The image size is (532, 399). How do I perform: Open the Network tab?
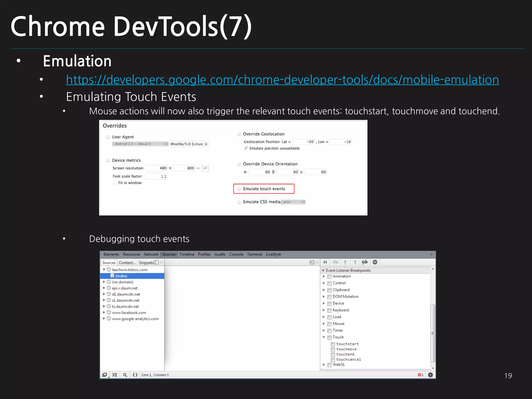pos(151,254)
